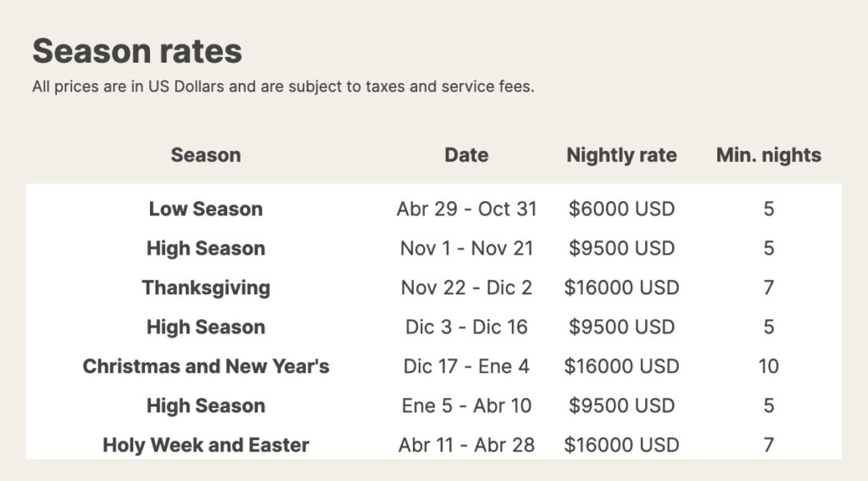Select the Thanksgiving $16000 USD rate
The height and width of the screenshot is (481, 868).
621,288
